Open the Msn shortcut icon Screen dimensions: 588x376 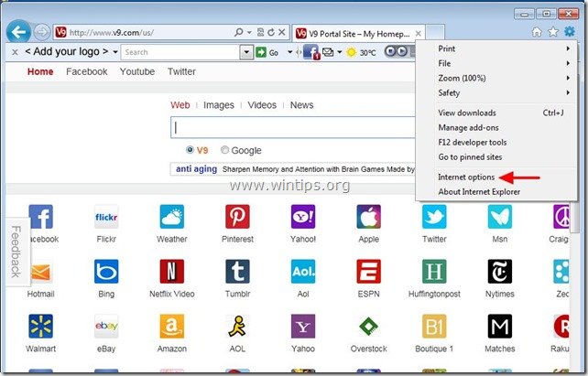coord(500,217)
